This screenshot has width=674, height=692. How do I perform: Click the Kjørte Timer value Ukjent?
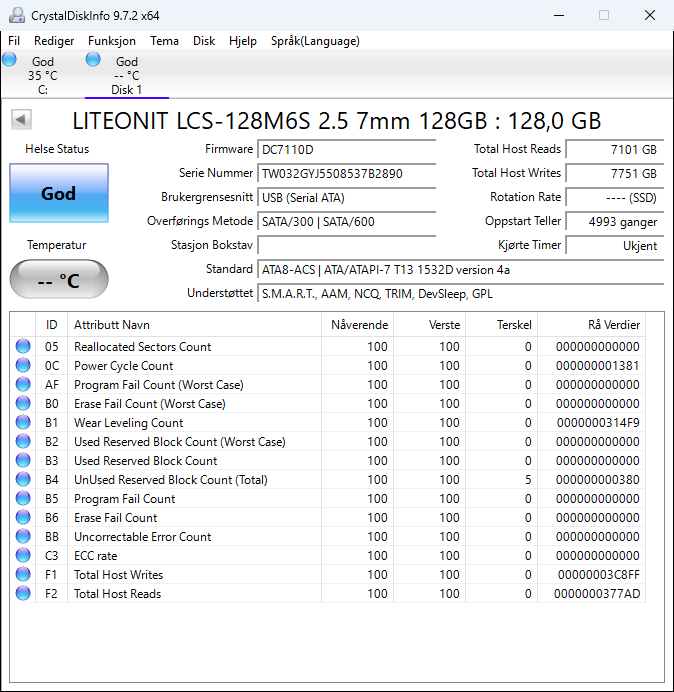pyautogui.click(x=615, y=245)
